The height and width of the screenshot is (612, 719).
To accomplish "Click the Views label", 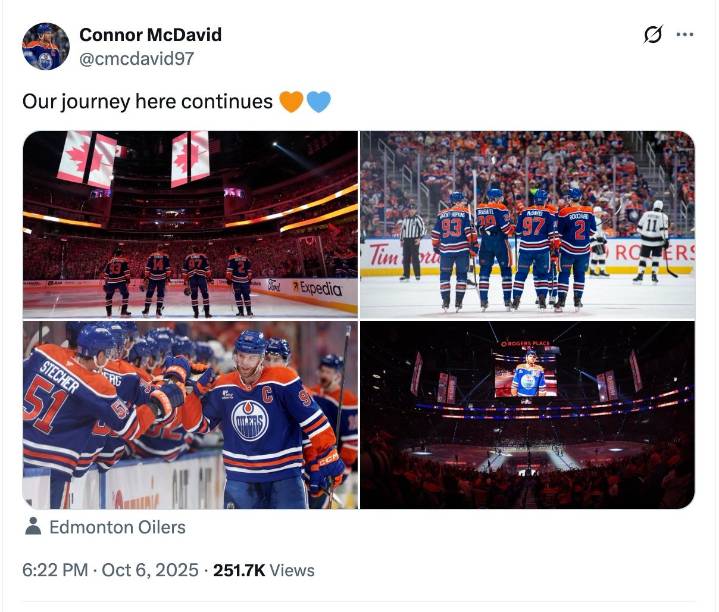I will (x=292, y=570).
